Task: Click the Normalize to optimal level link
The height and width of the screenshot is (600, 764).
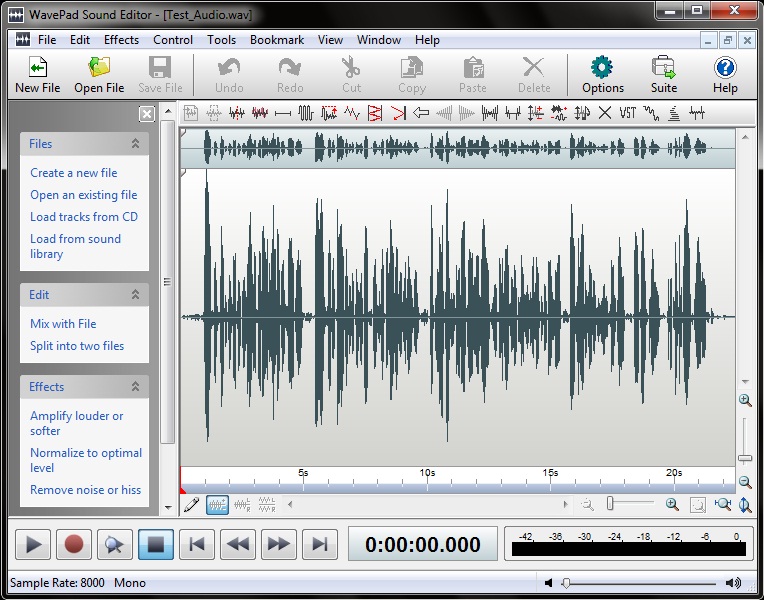Action: click(86, 460)
